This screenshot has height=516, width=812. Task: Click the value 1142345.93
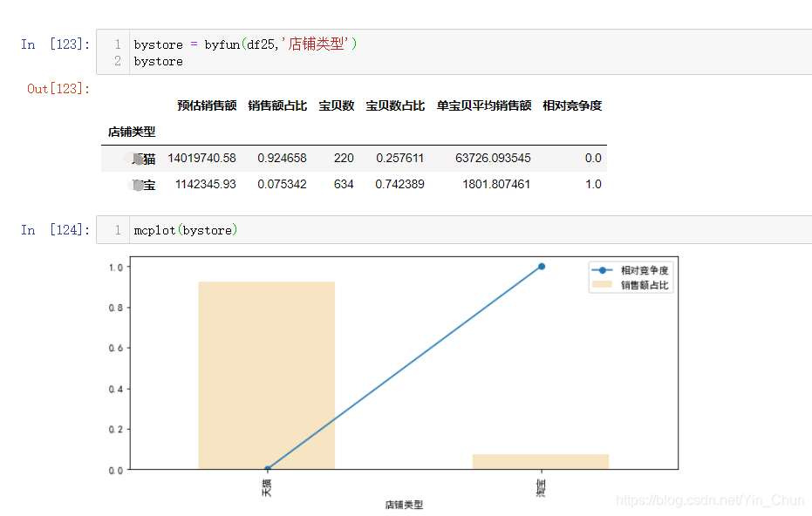click(206, 184)
